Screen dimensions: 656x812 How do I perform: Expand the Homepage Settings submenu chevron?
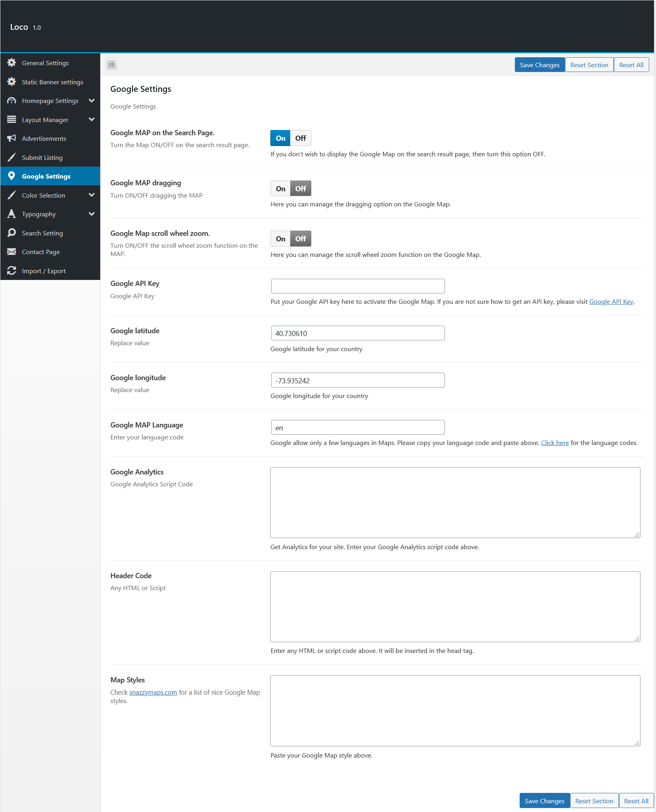(x=92, y=101)
